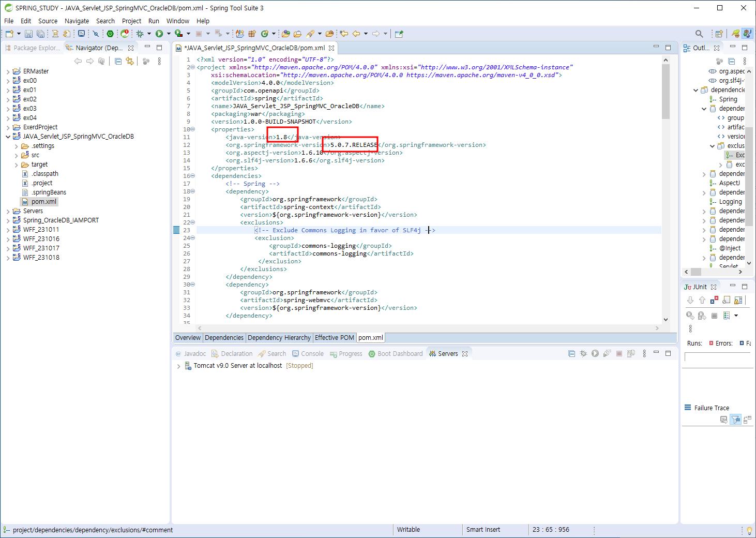
Task: Click Servers view profile-start icon
Action: pos(607,353)
